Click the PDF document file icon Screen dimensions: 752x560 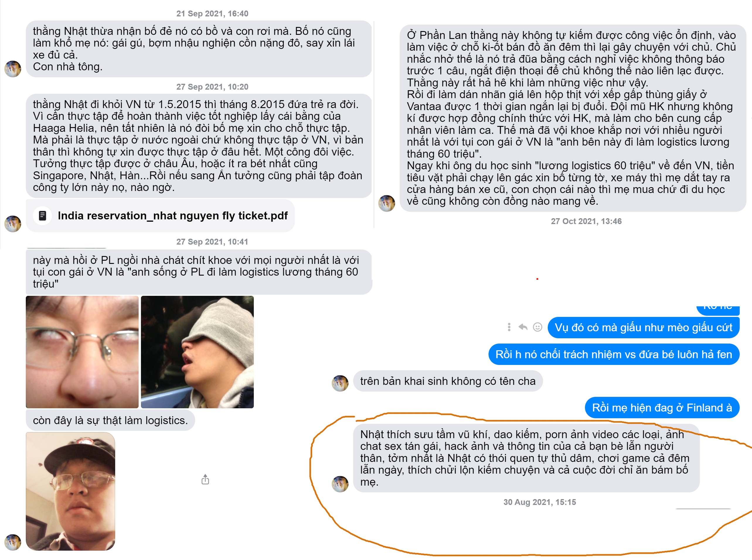pos(42,216)
